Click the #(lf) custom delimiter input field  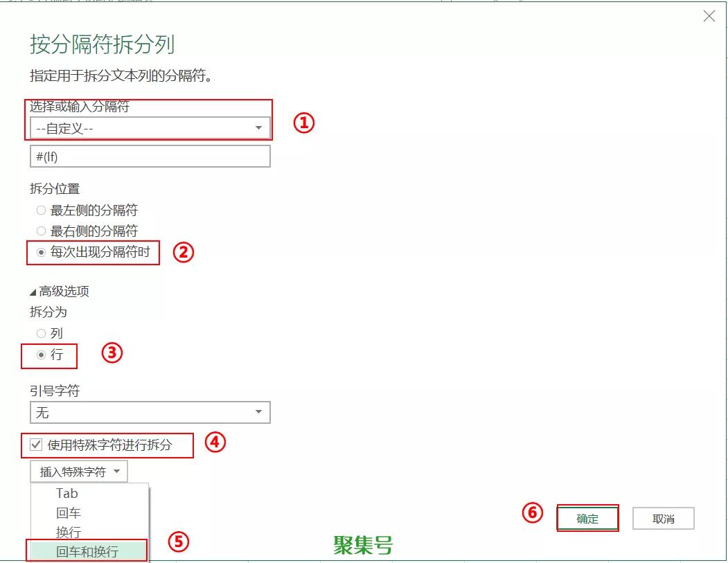pos(150,157)
